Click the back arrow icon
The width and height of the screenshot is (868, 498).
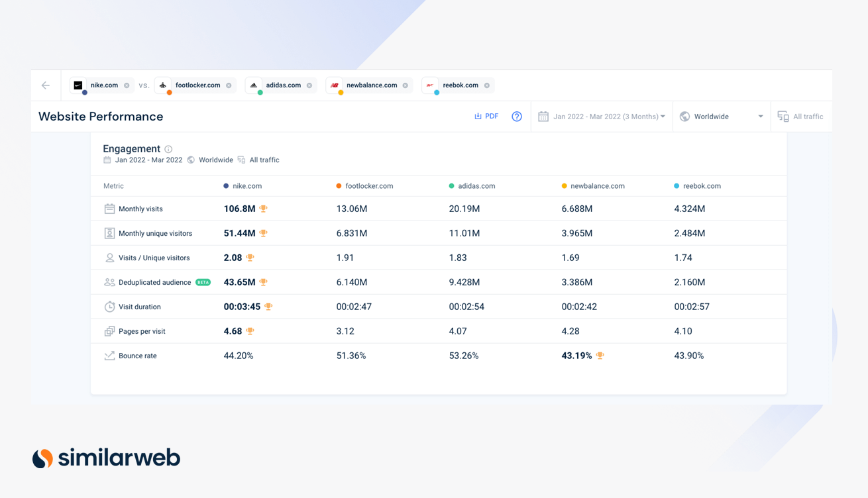tap(46, 85)
